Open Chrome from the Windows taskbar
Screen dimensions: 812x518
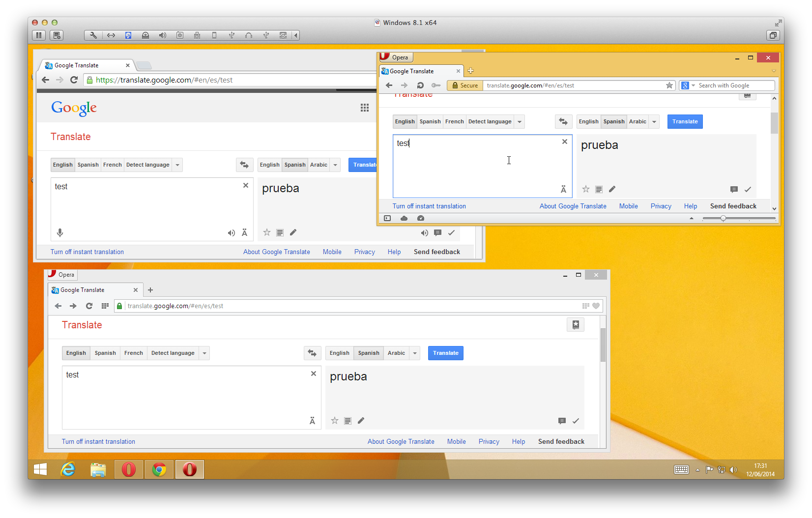(x=159, y=470)
